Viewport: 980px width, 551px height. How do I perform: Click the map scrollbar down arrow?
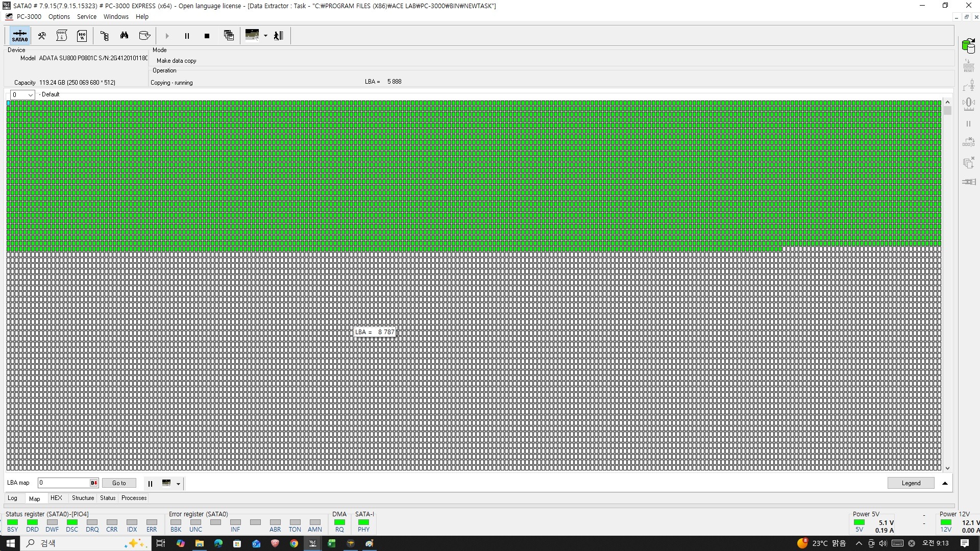click(948, 468)
